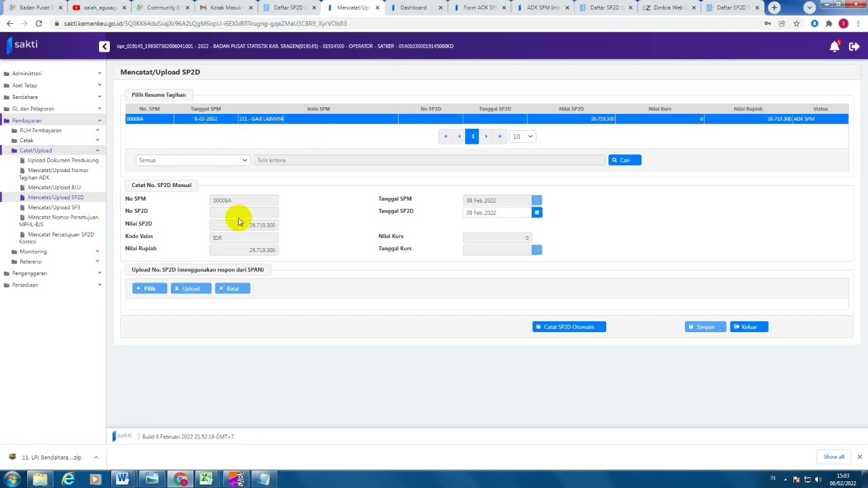Open Mencatat/Upload SP3 item
This screenshot has height=488, width=868.
(x=54, y=207)
